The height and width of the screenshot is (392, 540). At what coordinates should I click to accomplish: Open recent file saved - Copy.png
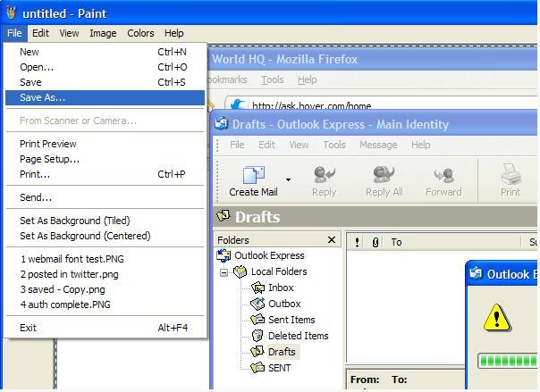105,289
